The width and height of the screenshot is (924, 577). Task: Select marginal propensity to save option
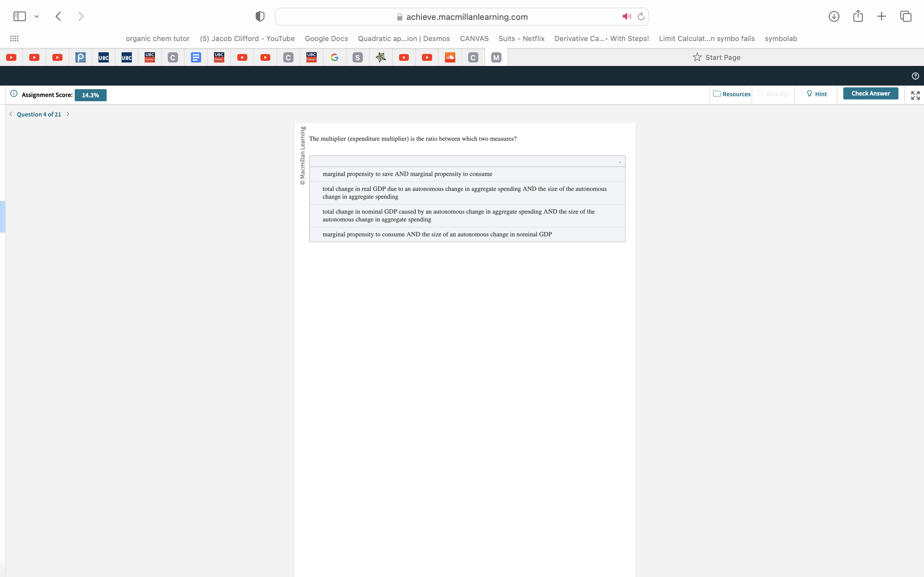click(407, 174)
